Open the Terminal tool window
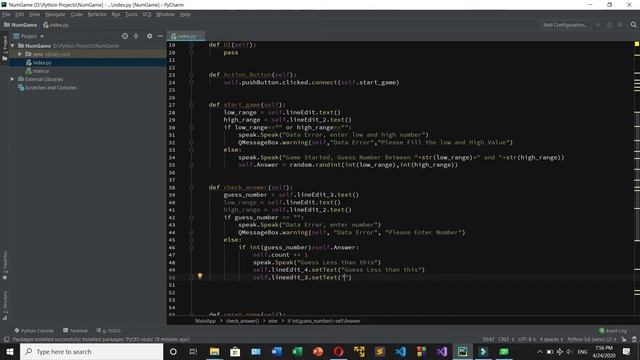Viewport: 640px width, 360px height. pyautogui.click(x=76, y=331)
